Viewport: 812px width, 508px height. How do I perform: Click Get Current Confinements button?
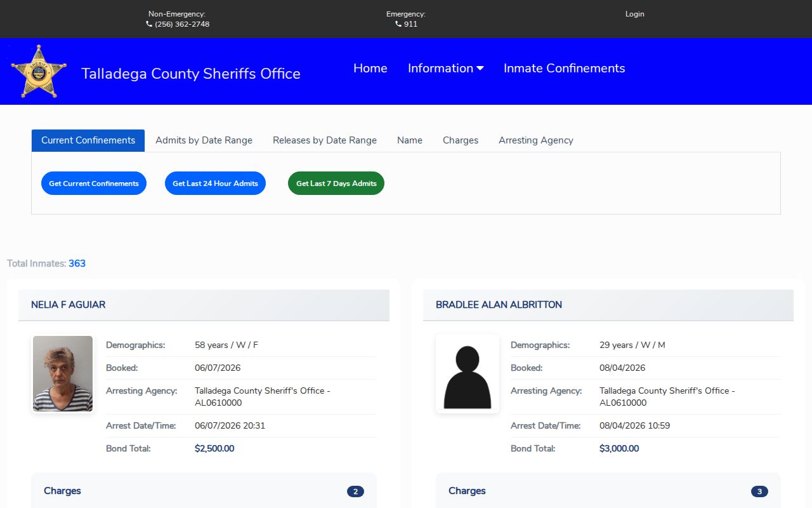click(x=94, y=184)
